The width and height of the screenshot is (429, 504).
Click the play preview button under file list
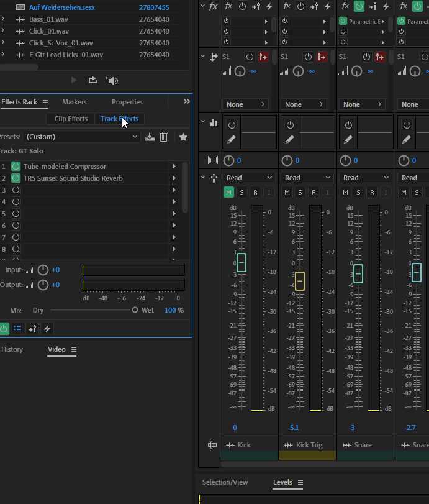click(x=74, y=80)
